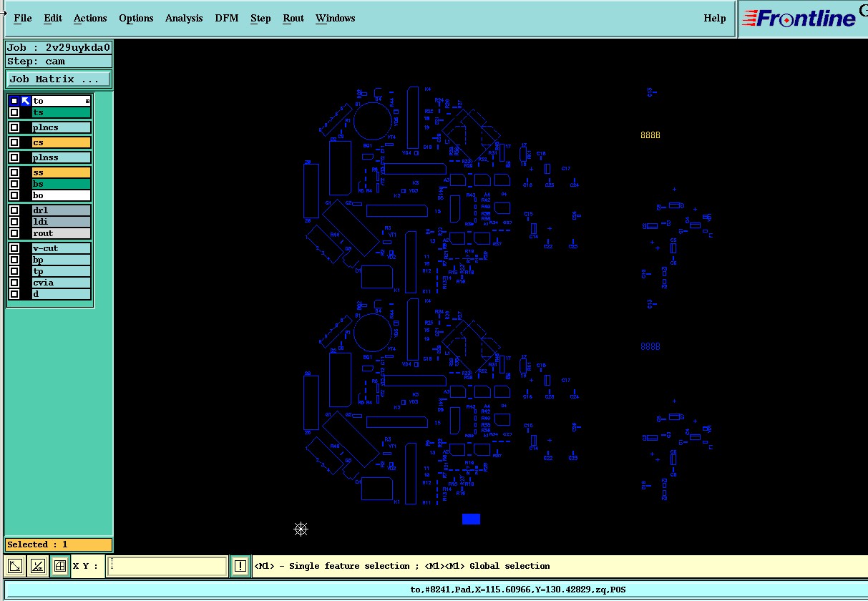Viewport: 868px width, 601px height.
Task: Click the selection hint message text
Action: [404, 566]
